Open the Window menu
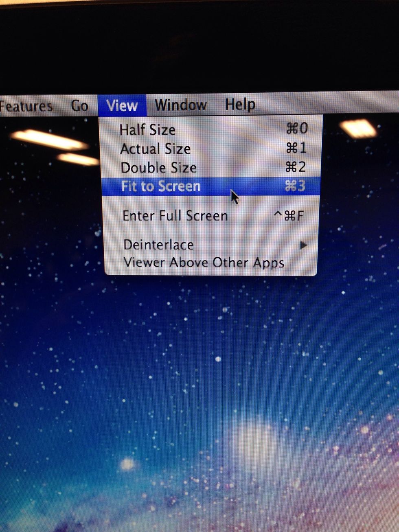The width and height of the screenshot is (399, 532). (180, 105)
